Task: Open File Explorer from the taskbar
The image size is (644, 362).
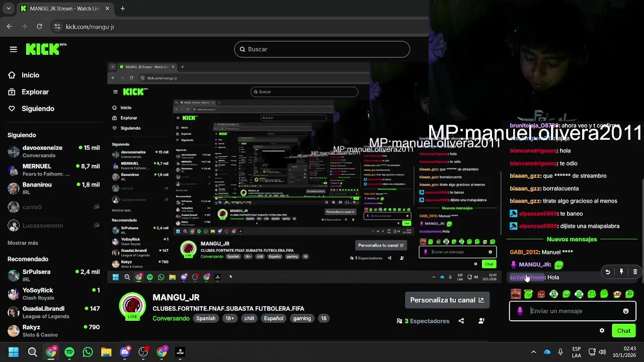Action: coord(106,352)
